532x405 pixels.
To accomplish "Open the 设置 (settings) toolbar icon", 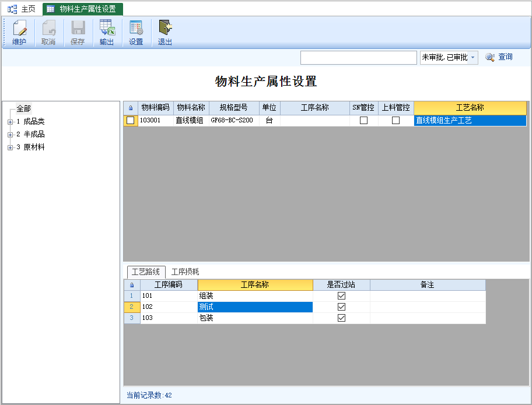I will (136, 28).
